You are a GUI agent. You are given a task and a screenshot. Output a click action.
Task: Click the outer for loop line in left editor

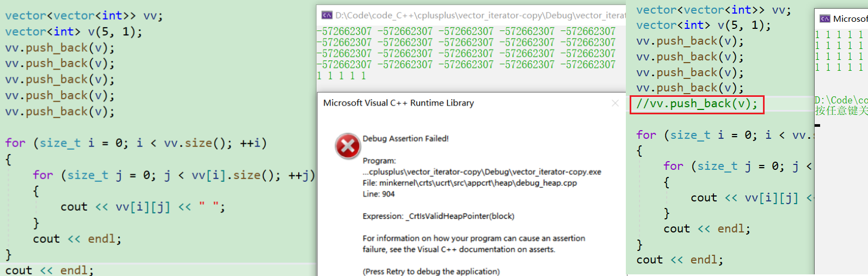point(136,143)
